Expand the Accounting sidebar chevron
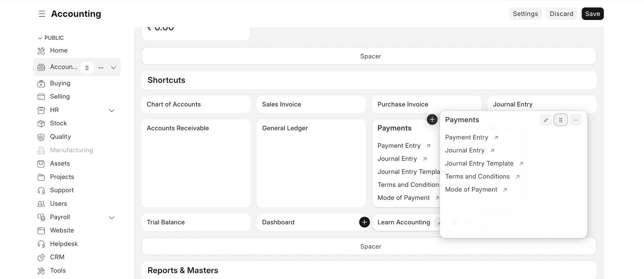The height and width of the screenshot is (279, 644). 113,67
